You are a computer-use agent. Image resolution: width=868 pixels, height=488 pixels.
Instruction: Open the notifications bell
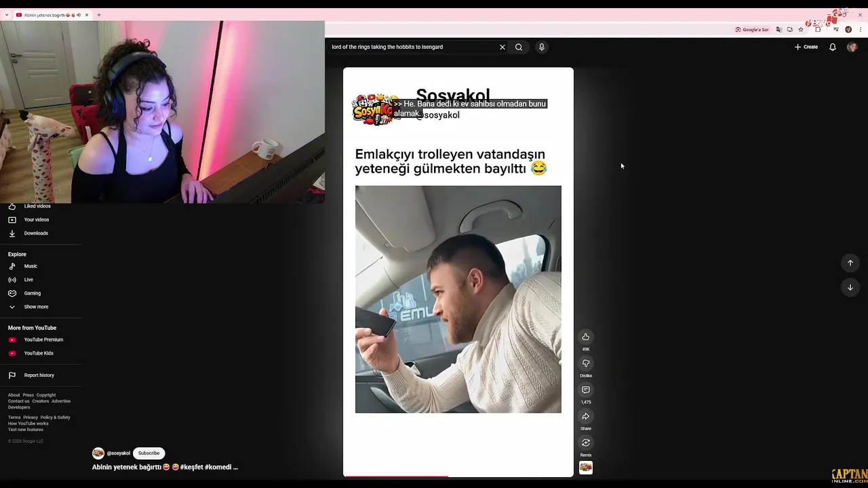(833, 47)
